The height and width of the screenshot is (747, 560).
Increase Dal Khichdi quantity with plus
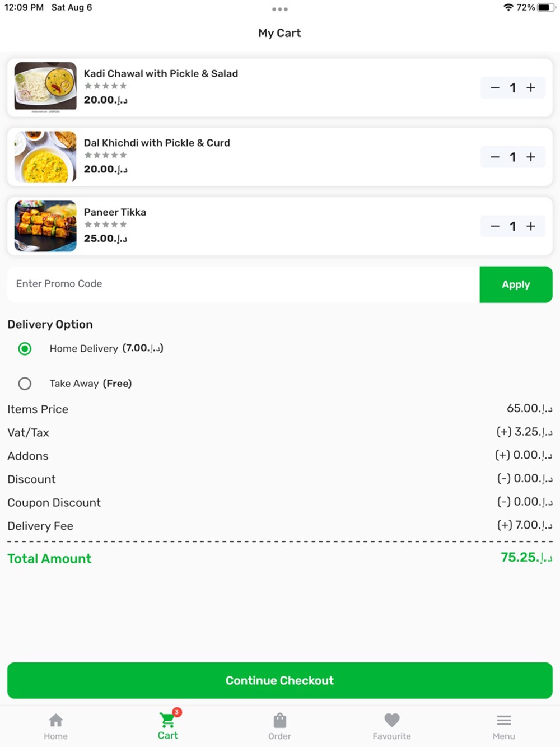click(531, 157)
